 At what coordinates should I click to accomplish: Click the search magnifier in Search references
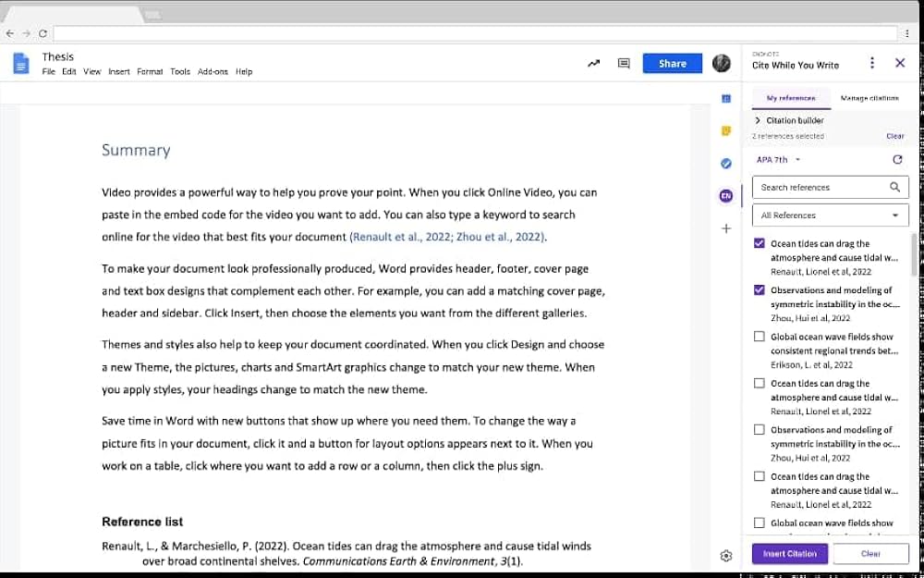[x=894, y=187]
